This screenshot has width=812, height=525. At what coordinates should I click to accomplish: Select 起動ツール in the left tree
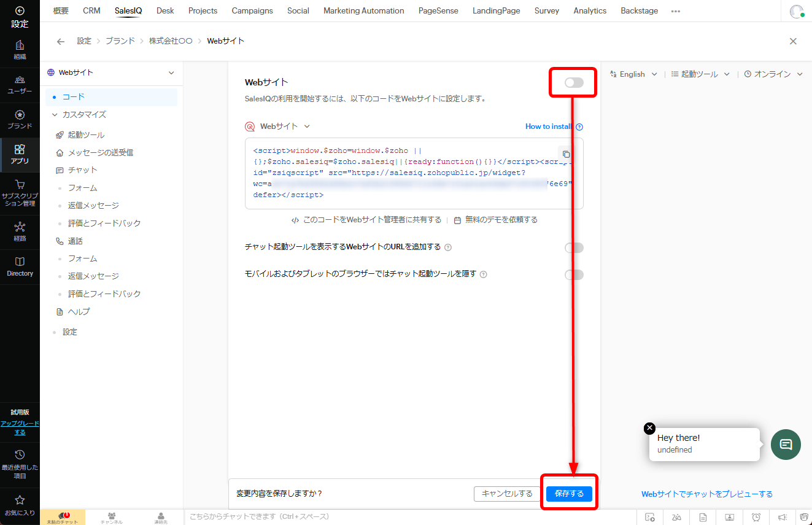point(86,135)
